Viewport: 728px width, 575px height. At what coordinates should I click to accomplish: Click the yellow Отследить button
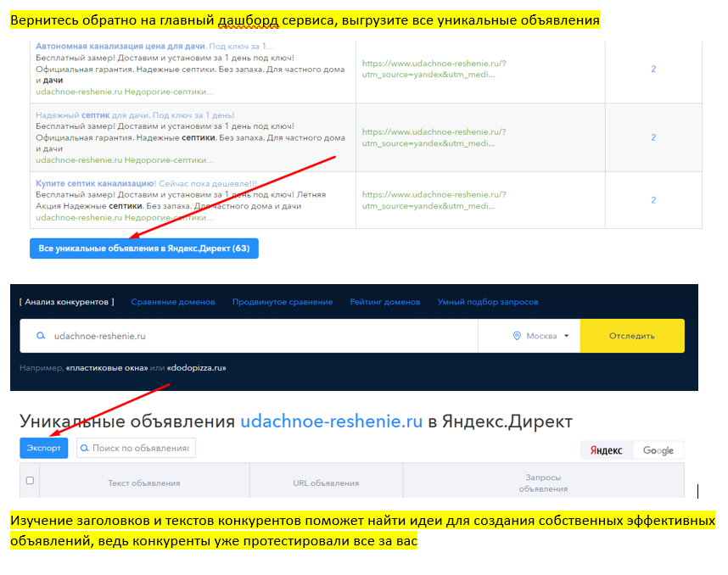(632, 336)
